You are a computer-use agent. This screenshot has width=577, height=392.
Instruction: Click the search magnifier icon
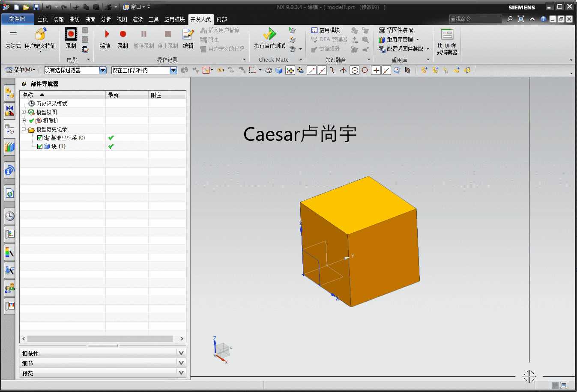[x=510, y=19]
